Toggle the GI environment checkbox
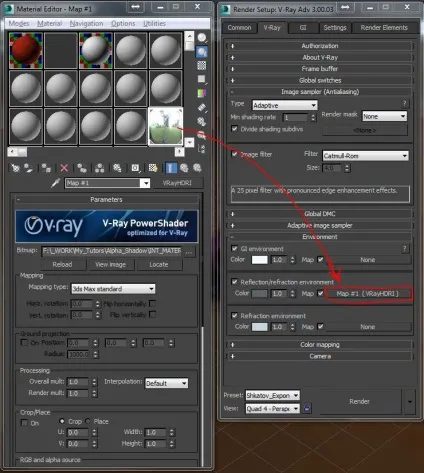 (235, 248)
